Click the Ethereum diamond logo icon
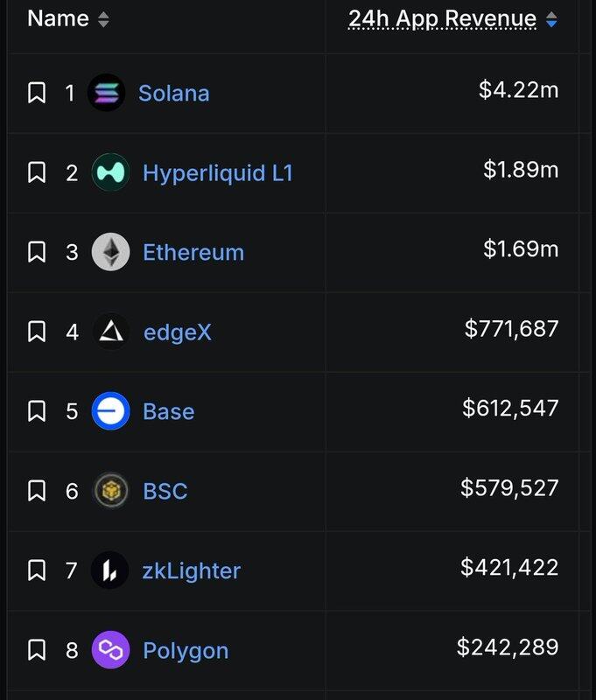Viewport: 596px width, 700px height. click(110, 252)
